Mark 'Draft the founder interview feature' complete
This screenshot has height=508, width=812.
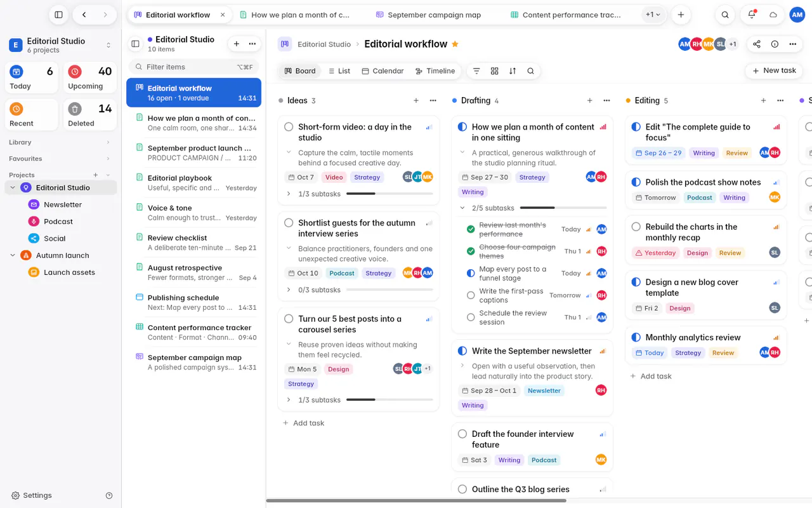[x=462, y=434]
